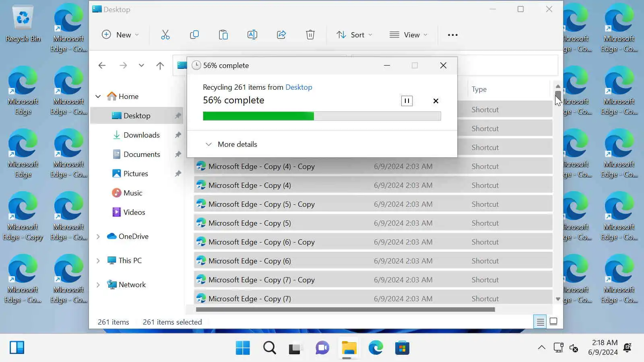Click the Forward navigation arrow
The width and height of the screenshot is (644, 362).
[123, 65]
